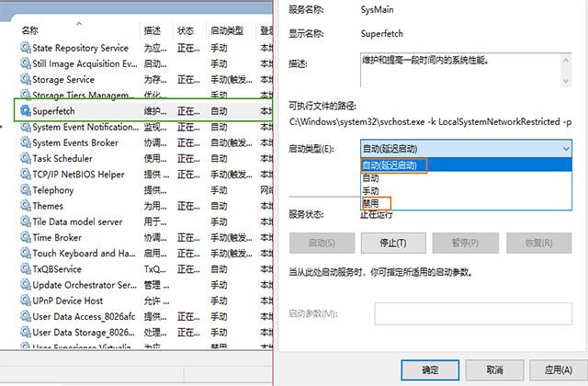Screen dimensions: 588x386
Task: Select the TxQBService row
Action: tap(146, 269)
